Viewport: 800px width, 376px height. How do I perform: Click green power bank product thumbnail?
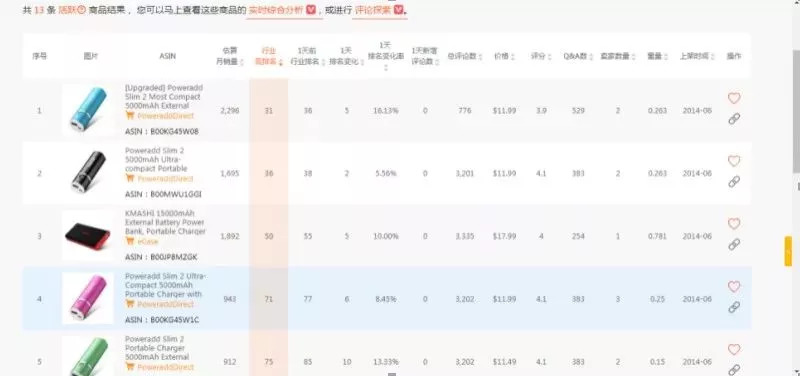[x=88, y=356]
